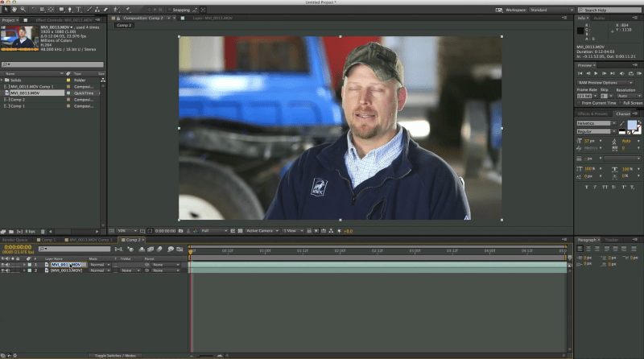644x359 pixels.
Task: Toggle Preserve Transparency box on layer 1
Action: point(115,265)
